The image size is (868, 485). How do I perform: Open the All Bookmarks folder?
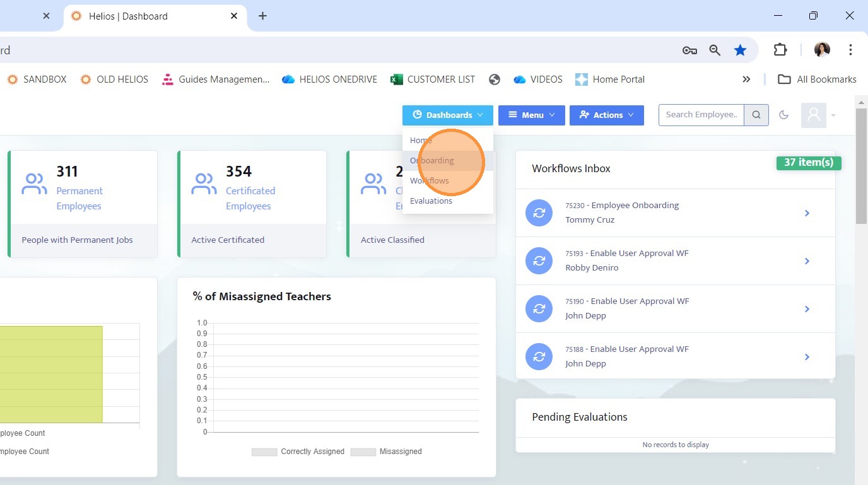coord(817,79)
